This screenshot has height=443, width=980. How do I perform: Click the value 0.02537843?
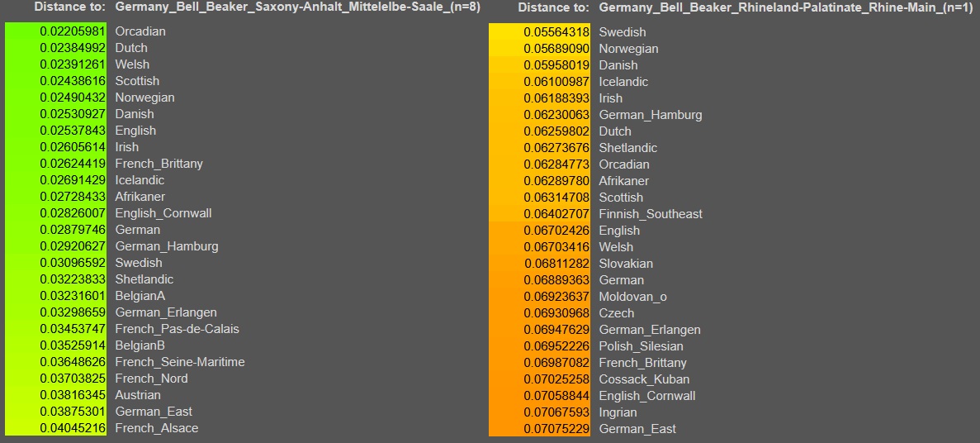[73, 131]
